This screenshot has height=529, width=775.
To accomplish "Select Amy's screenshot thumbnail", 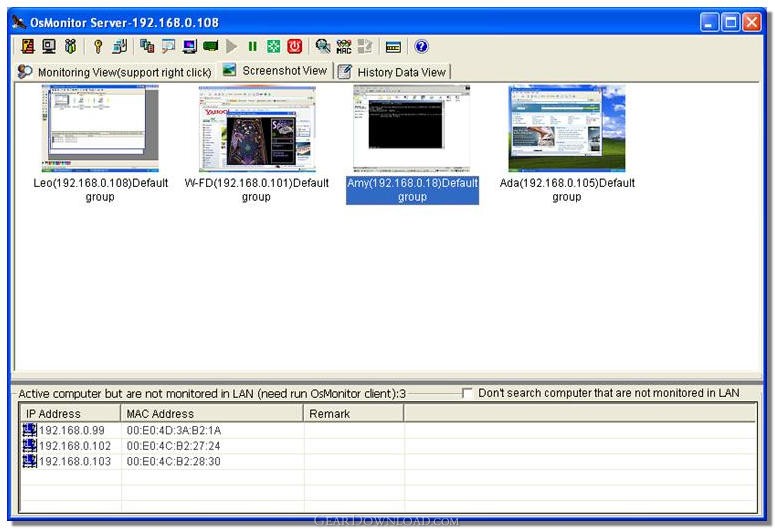I will coord(412,128).
